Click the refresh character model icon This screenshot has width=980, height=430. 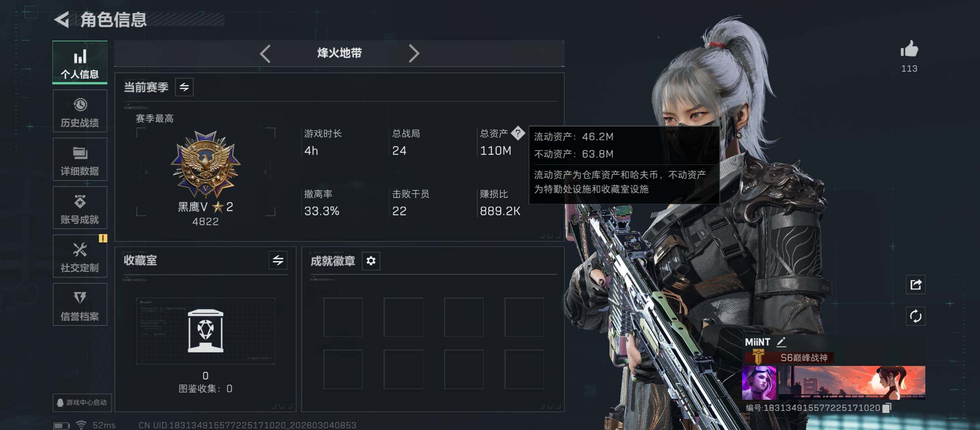[x=915, y=317]
